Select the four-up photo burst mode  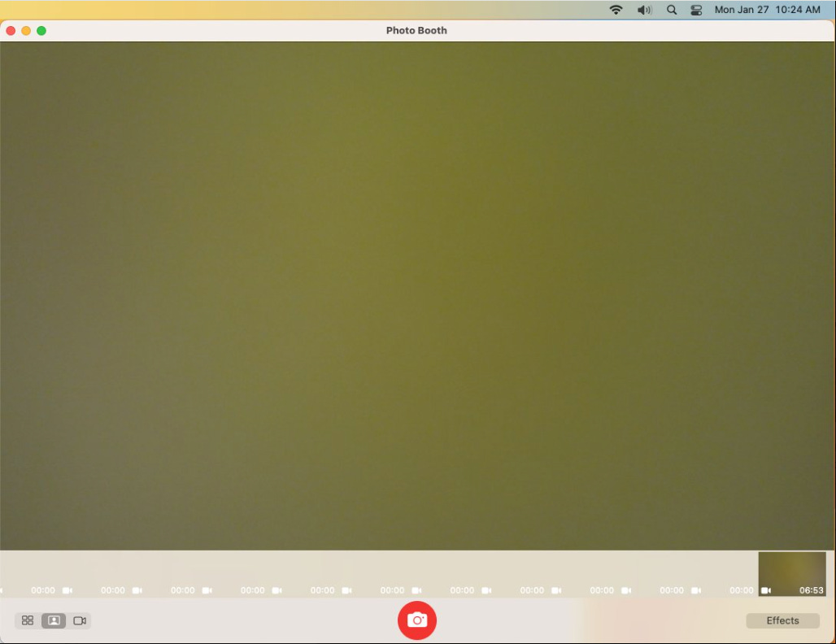(28, 620)
